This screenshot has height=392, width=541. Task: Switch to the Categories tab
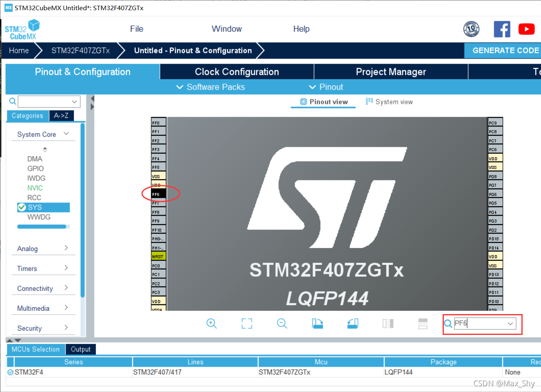coord(27,115)
